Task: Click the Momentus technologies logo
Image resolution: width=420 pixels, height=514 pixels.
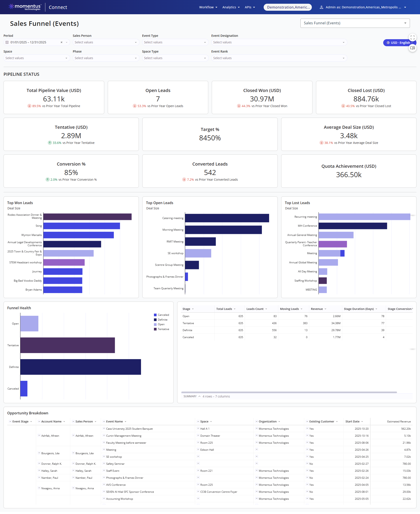Action: coord(25,7)
